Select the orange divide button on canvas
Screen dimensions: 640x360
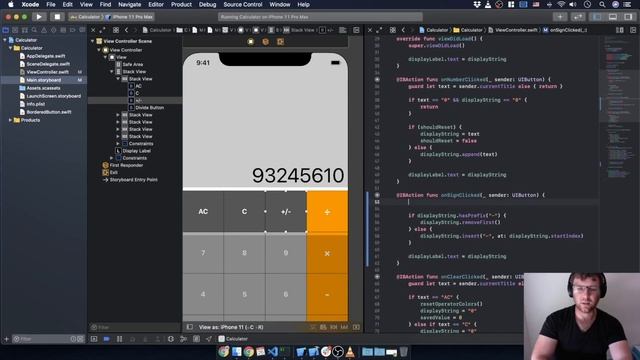(327, 211)
